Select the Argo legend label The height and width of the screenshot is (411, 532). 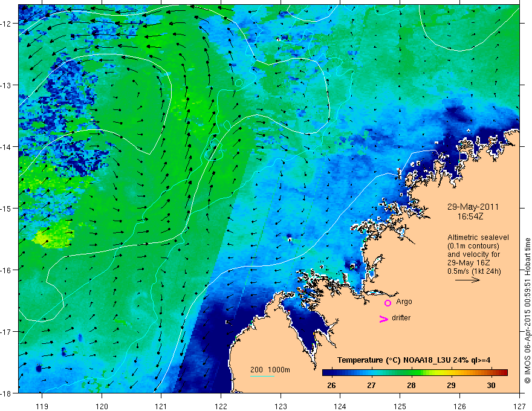404,302
